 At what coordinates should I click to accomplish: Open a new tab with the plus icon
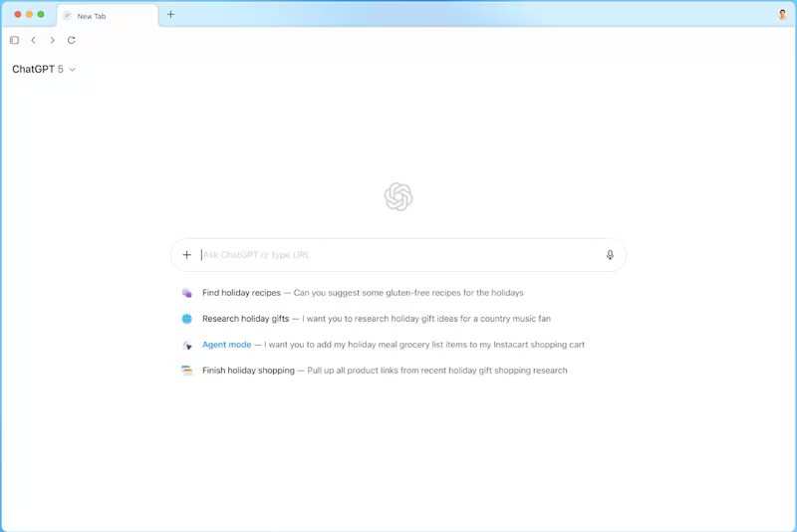[x=170, y=14]
